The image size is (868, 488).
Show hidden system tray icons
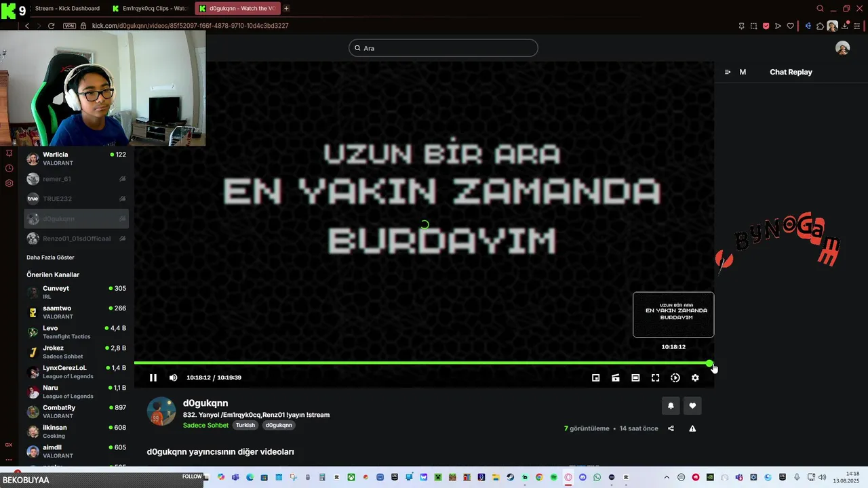tap(667, 477)
